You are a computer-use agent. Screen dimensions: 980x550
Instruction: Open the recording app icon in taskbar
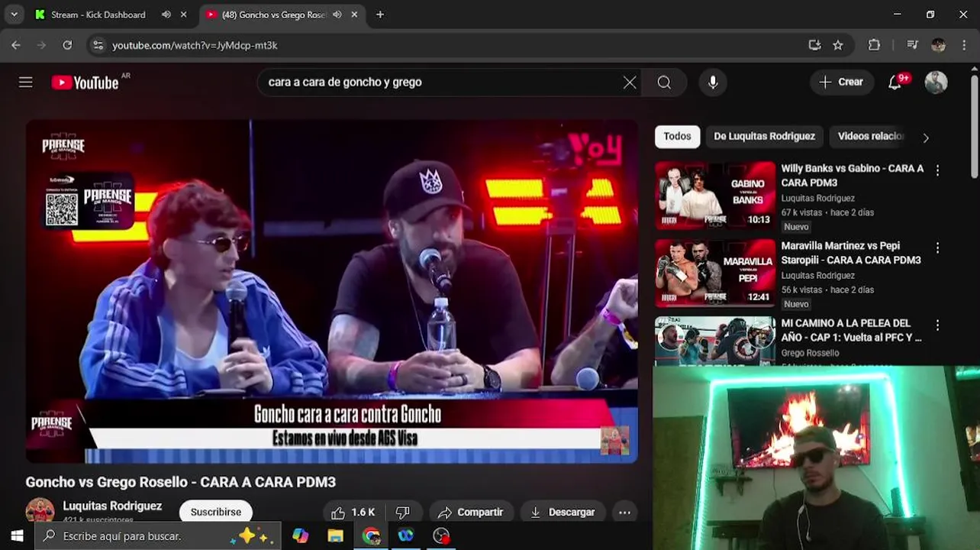pos(441,535)
